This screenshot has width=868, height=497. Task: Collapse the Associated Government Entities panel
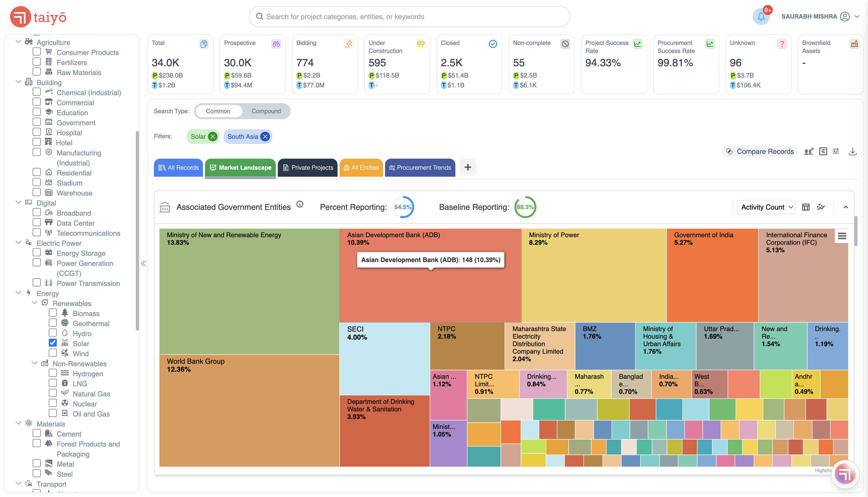click(x=845, y=207)
